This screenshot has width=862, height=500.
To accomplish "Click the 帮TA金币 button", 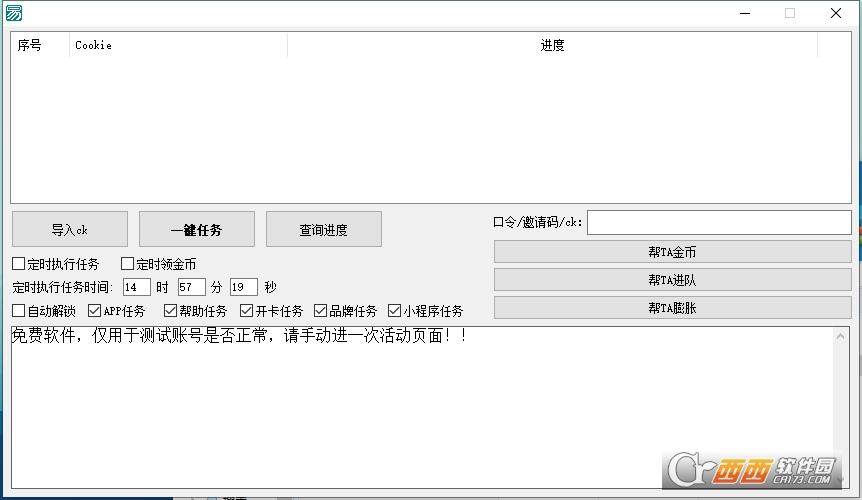I will pyautogui.click(x=672, y=252).
